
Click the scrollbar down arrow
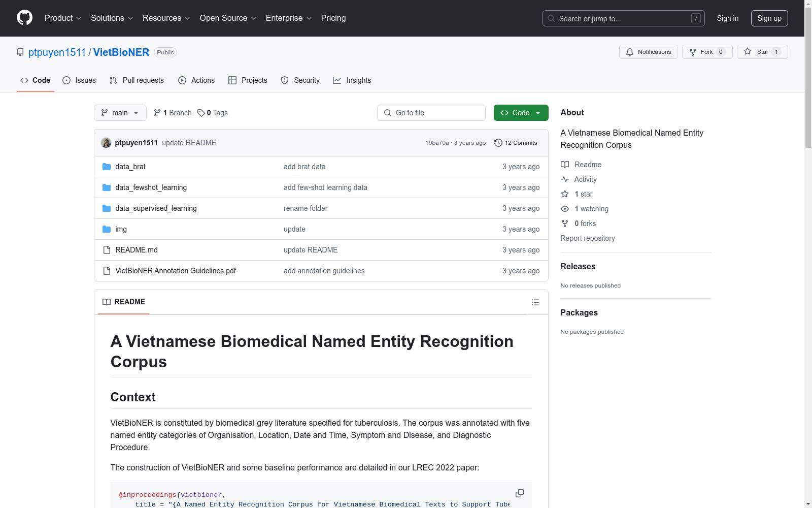click(808, 504)
